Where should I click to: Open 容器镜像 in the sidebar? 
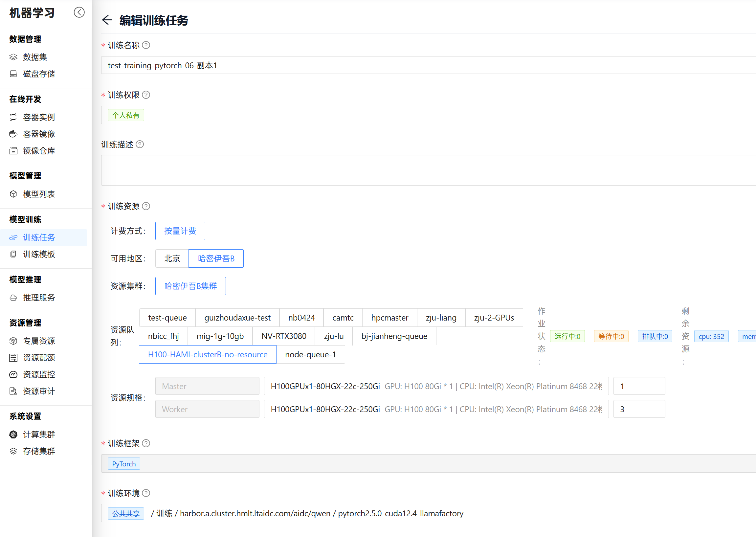[x=39, y=134]
